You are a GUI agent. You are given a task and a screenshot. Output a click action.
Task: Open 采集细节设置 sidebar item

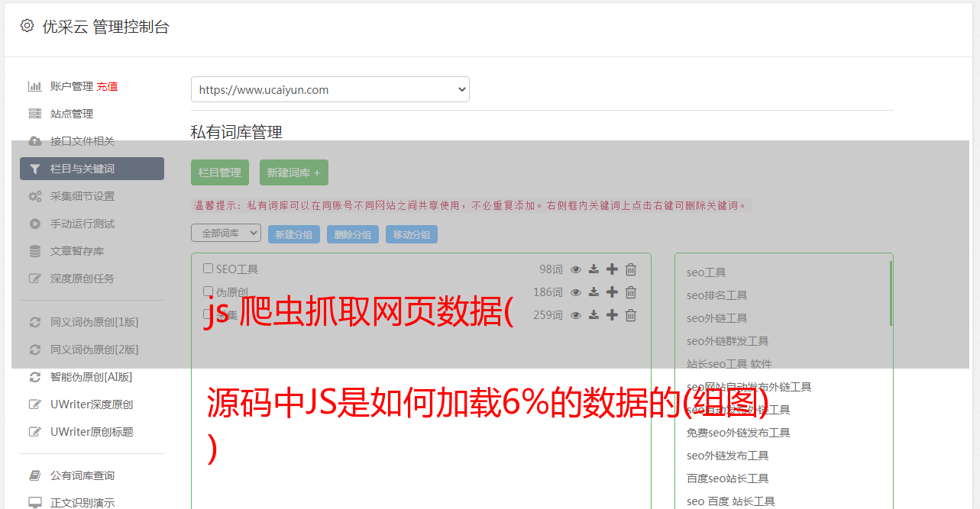(x=82, y=196)
